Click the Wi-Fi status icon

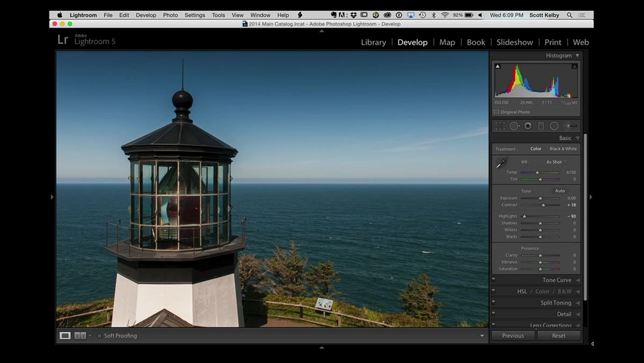click(x=445, y=15)
